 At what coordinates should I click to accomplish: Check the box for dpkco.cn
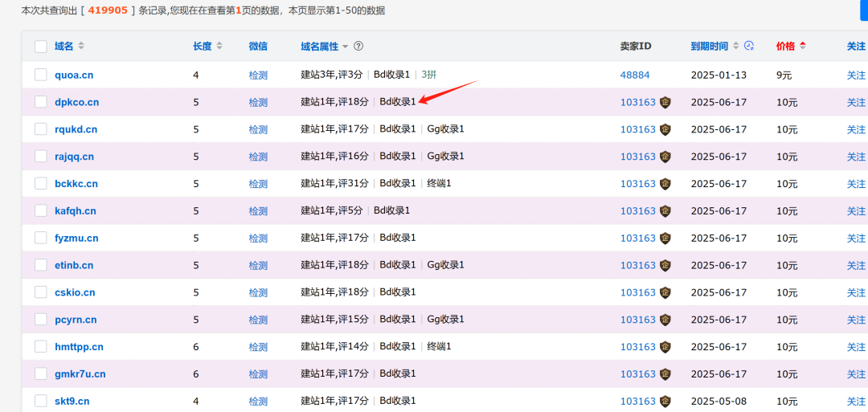(40, 102)
